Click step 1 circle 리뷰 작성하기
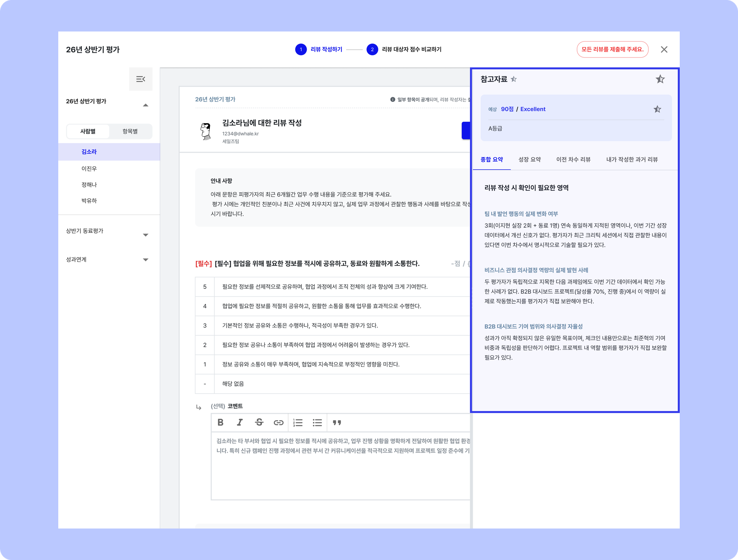Image resolution: width=738 pixels, height=560 pixels. (x=301, y=49)
